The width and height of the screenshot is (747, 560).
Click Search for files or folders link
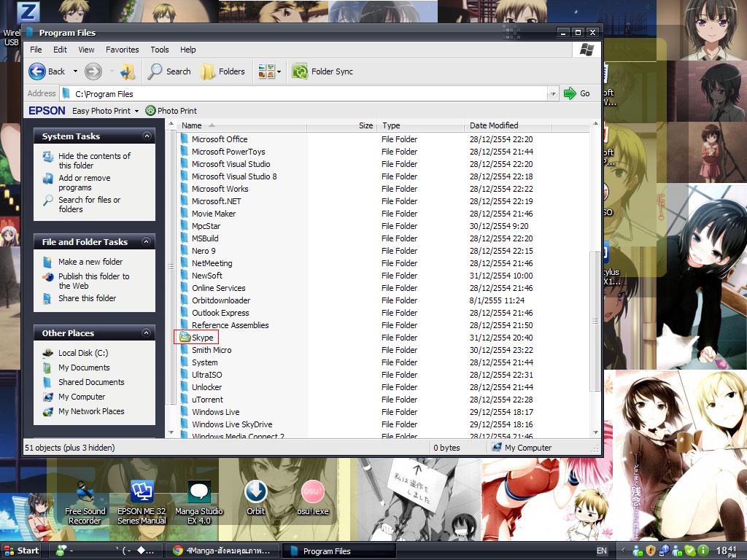90,204
